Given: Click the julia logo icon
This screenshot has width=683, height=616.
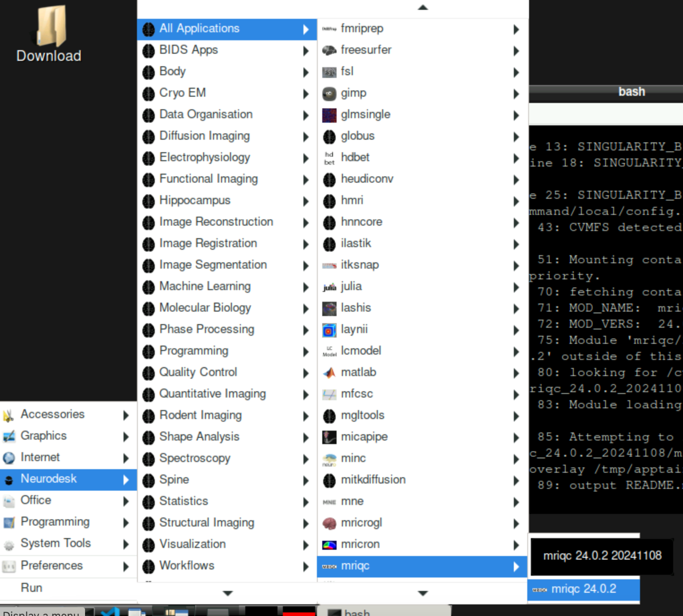Looking at the screenshot, I should [329, 287].
